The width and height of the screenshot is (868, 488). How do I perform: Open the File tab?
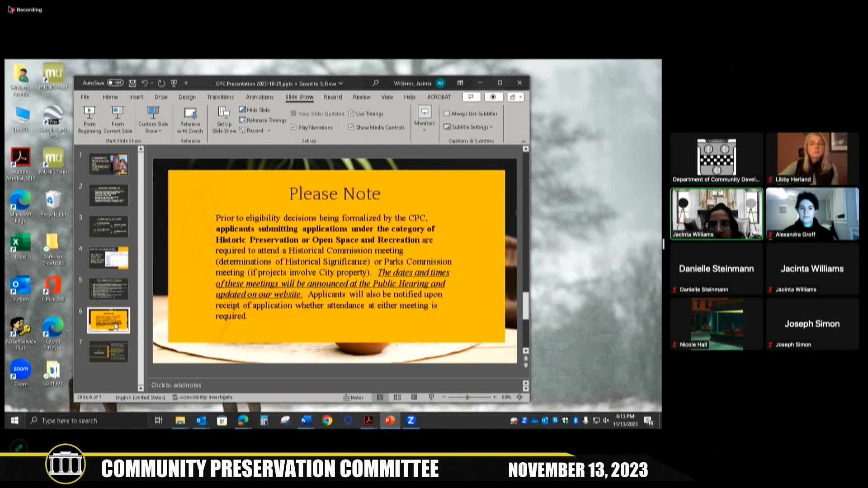85,97
